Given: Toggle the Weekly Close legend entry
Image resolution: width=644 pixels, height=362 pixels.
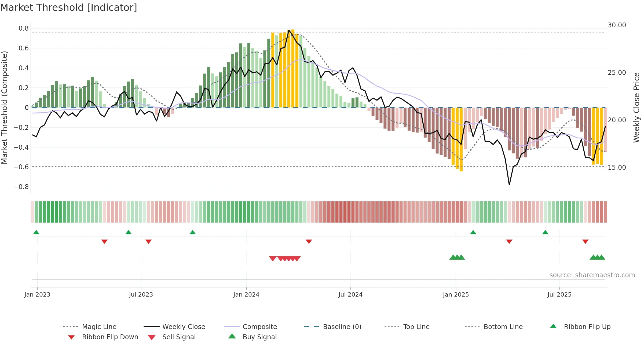Looking at the screenshot, I should (x=174, y=327).
